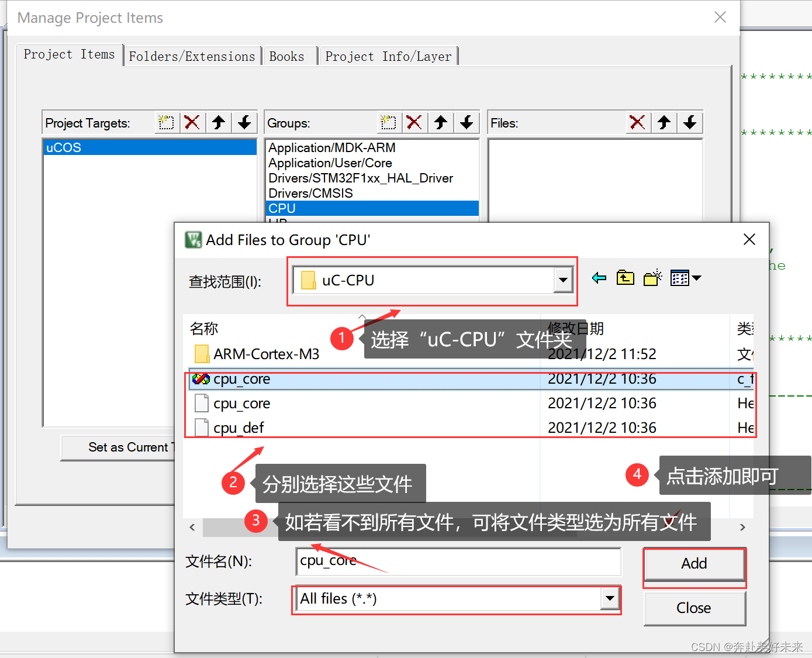Select the CPU group

tap(372, 208)
